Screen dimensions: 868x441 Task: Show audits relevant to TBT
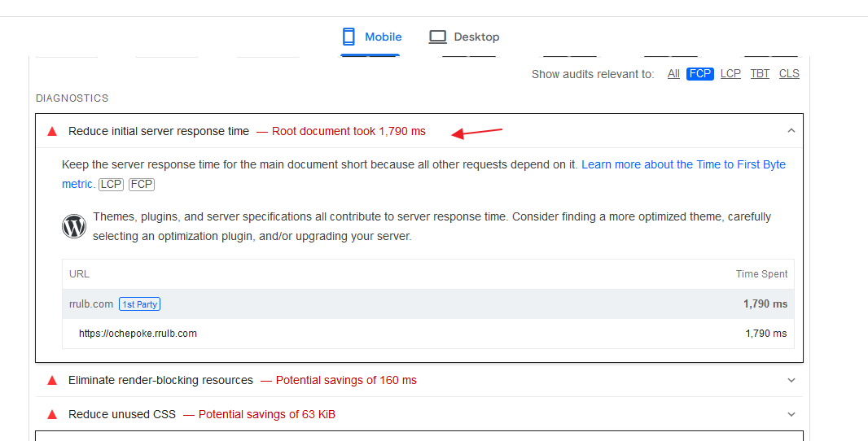(x=760, y=74)
